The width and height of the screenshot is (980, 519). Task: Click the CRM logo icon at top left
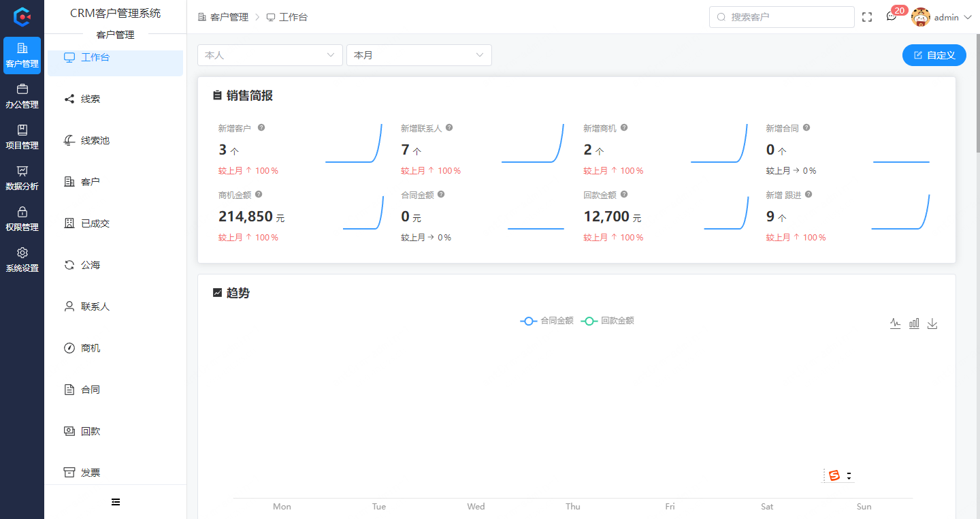[x=22, y=17]
